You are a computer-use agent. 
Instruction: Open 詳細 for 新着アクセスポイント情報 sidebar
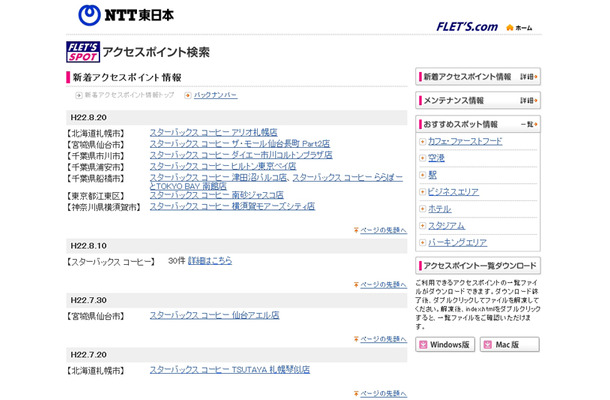pos(529,77)
